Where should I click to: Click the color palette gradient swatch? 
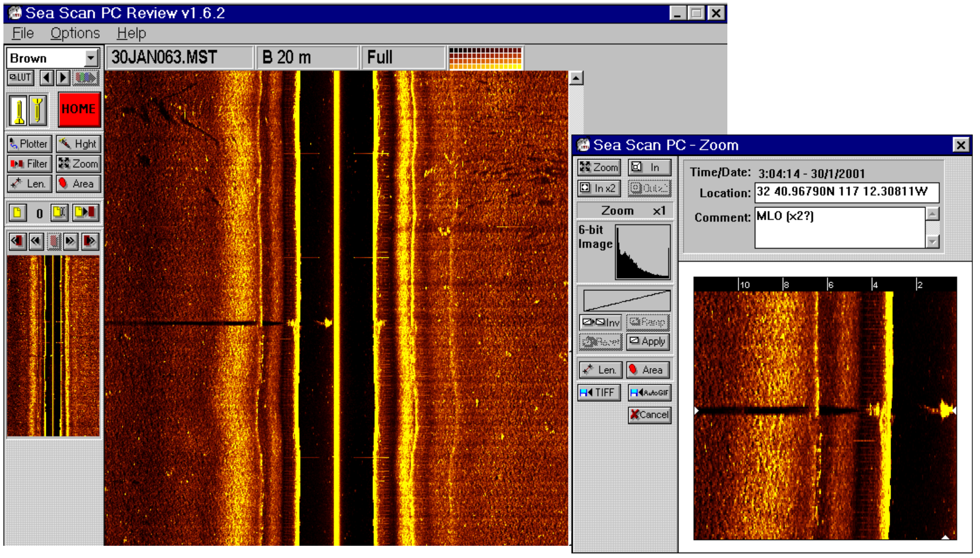(x=485, y=58)
